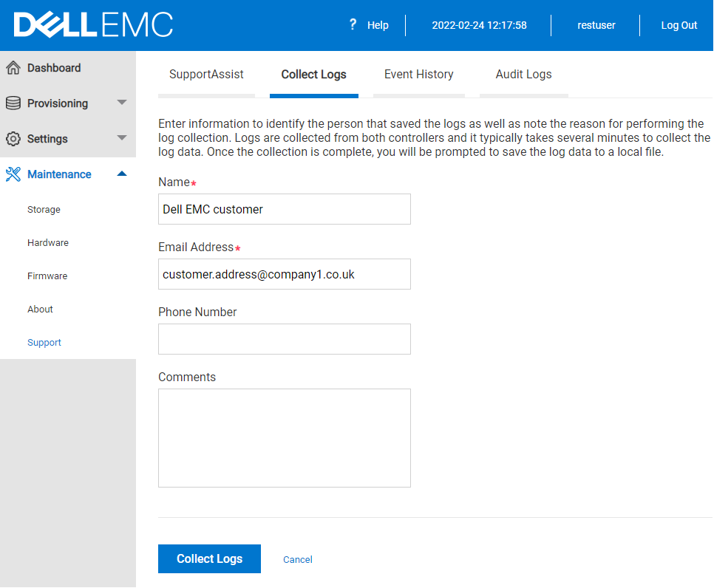Open Firmware from the sidebar
This screenshot has height=588, width=714.
(47, 276)
